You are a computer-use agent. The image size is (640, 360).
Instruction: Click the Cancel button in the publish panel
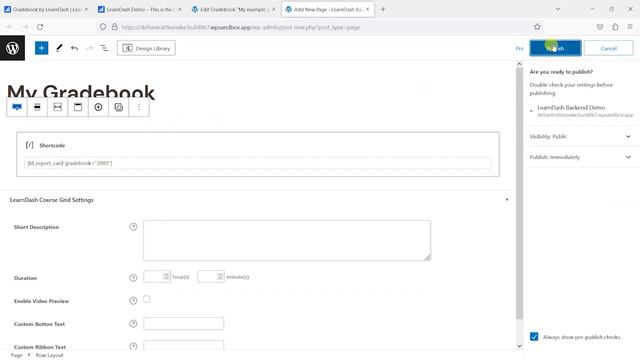point(609,48)
